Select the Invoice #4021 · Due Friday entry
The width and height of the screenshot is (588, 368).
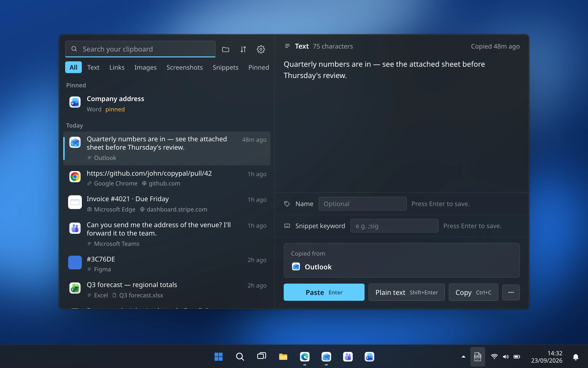[167, 204]
